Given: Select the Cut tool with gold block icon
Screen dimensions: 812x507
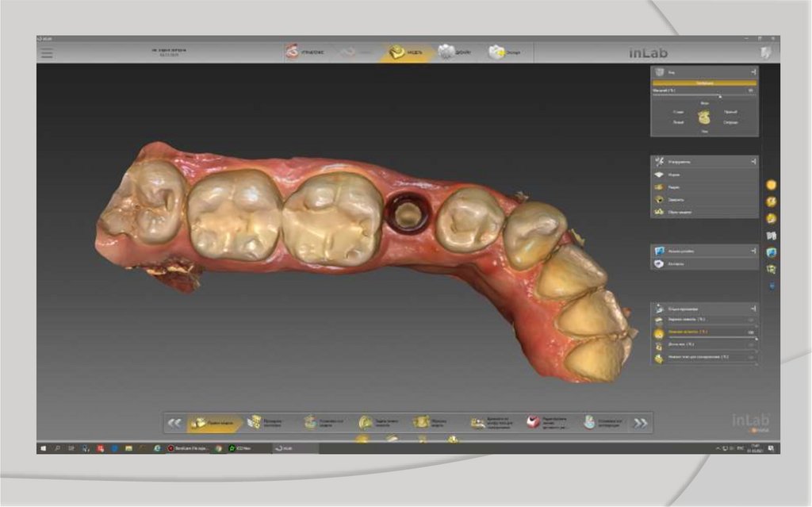Looking at the screenshot, I should 704,187.
